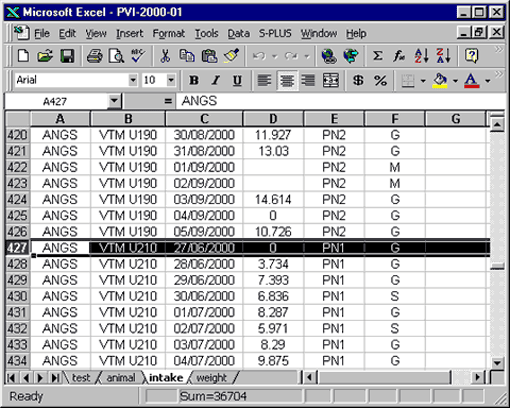Apply Borders to selected cells

click(408, 80)
